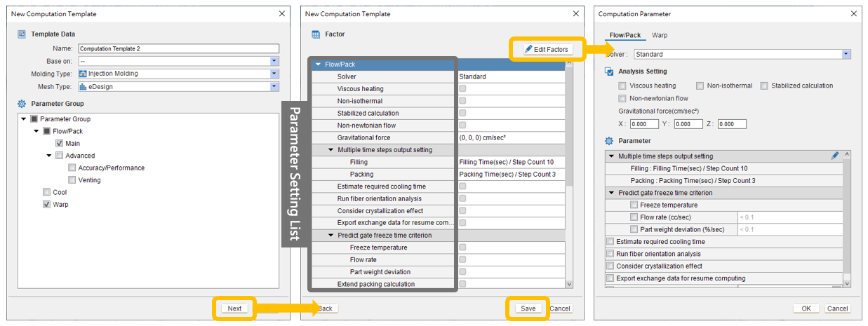Image resolution: width=868 pixels, height=326 pixels.
Task: Toggle Extend packing calculation checkbox in Factor list
Action: [462, 284]
